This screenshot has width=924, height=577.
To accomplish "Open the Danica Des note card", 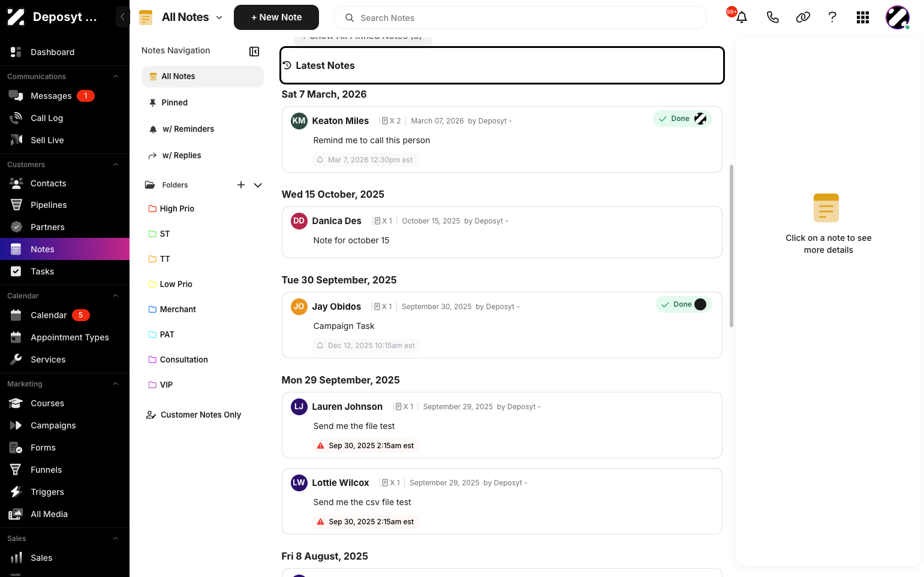I will pyautogui.click(x=502, y=232).
